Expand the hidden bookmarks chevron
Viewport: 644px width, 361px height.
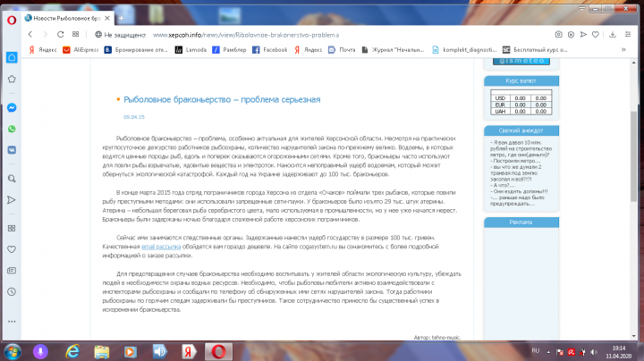623,50
